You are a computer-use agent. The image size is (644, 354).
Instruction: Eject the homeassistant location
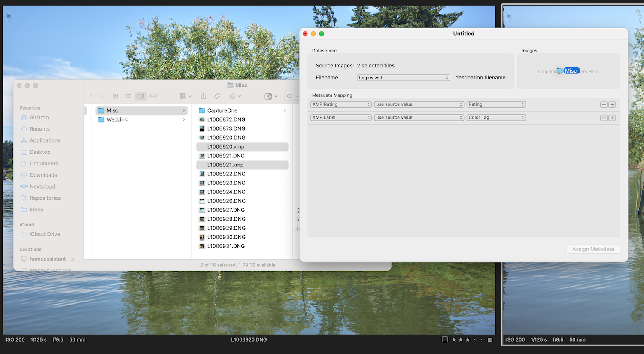tap(73, 259)
